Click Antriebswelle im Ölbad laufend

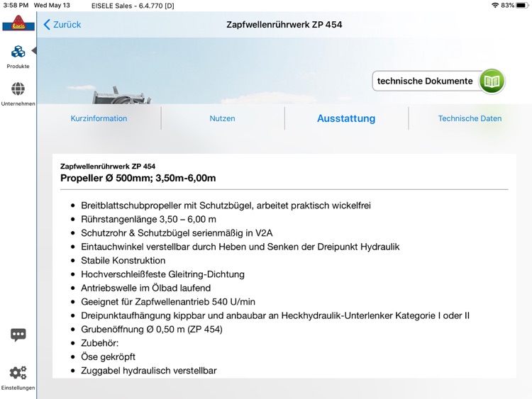(x=146, y=288)
